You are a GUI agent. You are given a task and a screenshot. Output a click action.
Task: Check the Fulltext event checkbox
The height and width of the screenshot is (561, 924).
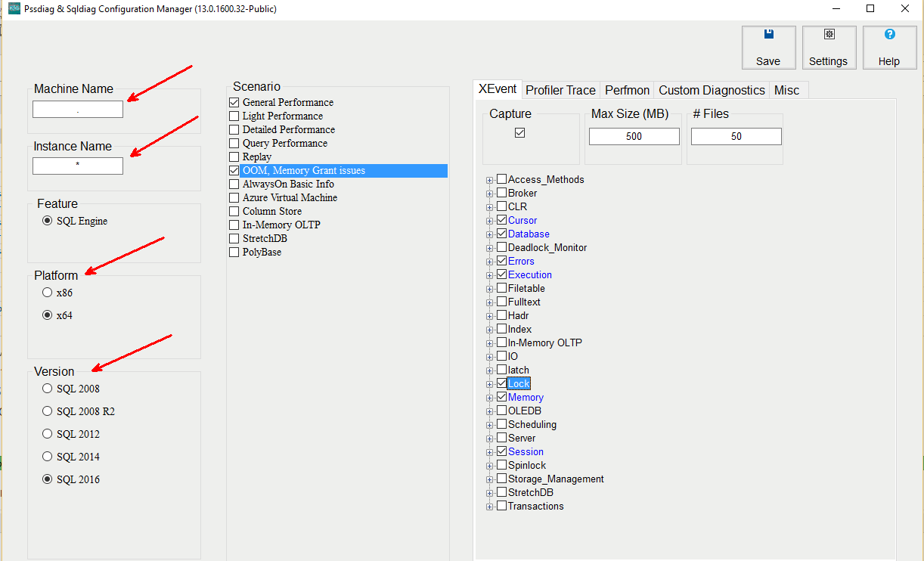(501, 302)
